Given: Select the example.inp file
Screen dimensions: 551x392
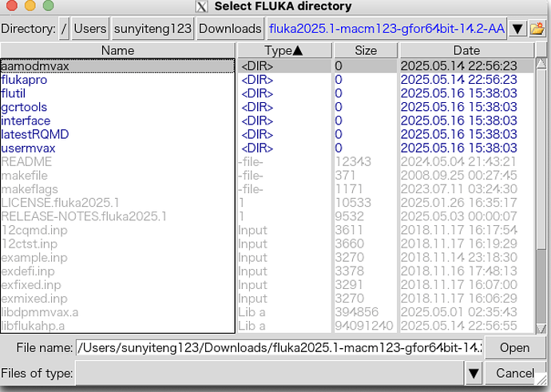Looking at the screenshot, I should [34, 258].
